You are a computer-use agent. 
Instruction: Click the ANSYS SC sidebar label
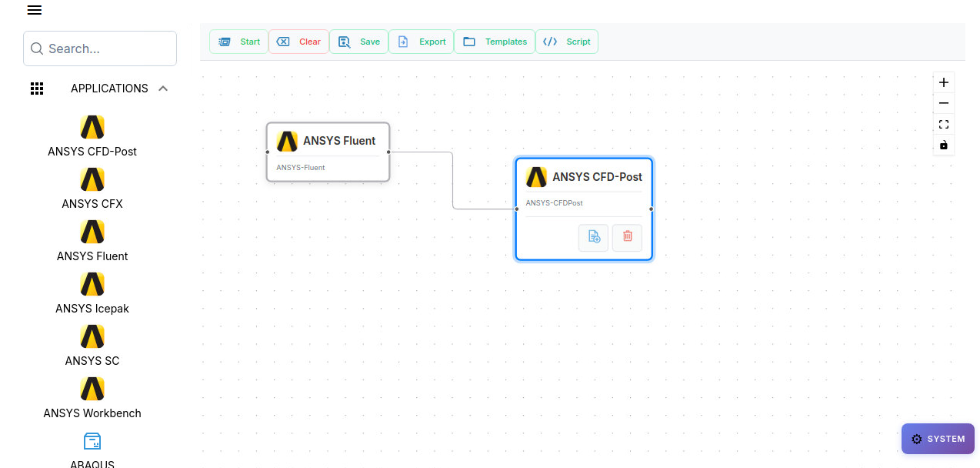coord(92,361)
